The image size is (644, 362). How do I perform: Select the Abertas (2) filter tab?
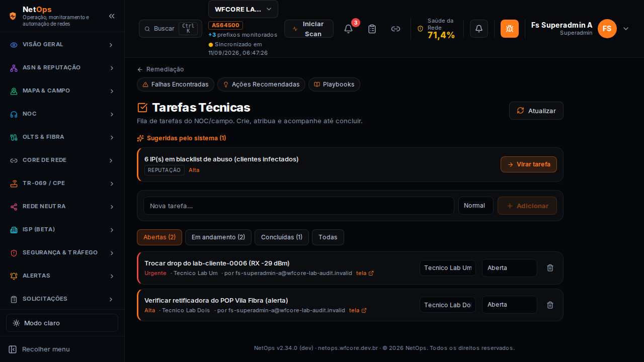pos(159,237)
